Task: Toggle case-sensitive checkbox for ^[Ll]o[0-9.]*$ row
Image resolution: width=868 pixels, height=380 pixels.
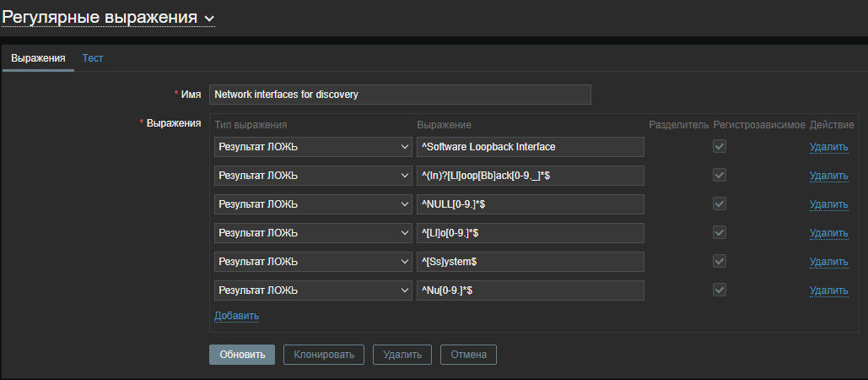Action: point(720,233)
